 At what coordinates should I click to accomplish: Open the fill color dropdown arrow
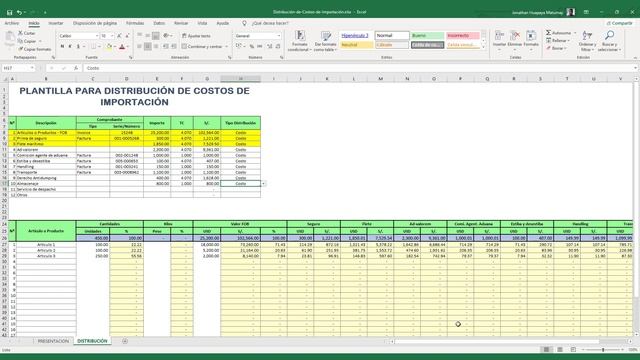[x=115, y=47]
